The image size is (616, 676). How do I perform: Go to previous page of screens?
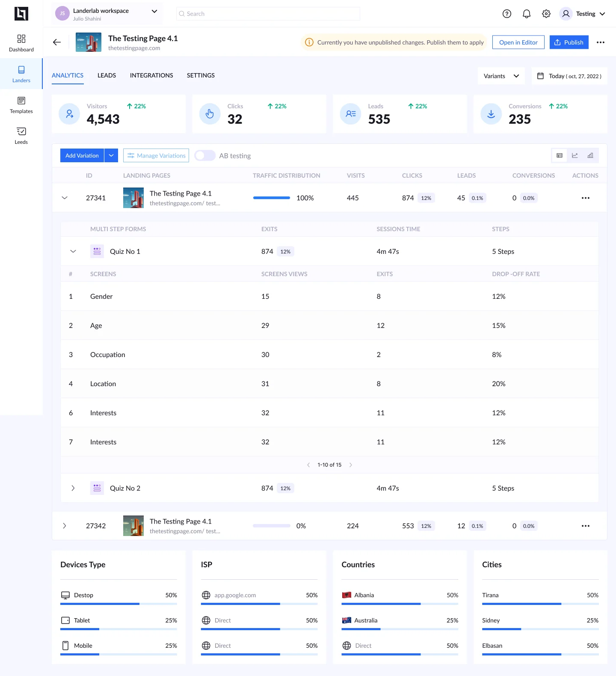(308, 465)
